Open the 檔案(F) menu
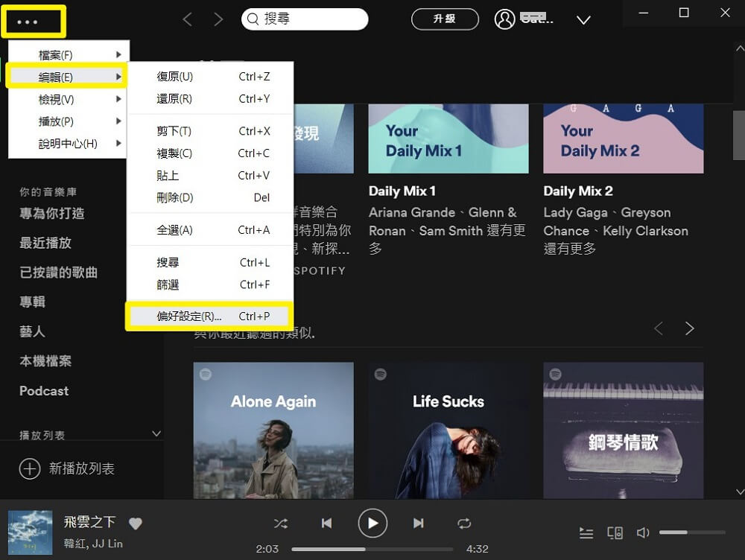This screenshot has width=745, height=560. 68,54
